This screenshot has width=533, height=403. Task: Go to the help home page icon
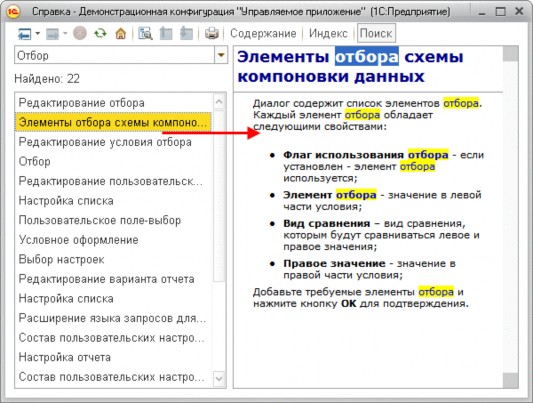click(121, 33)
